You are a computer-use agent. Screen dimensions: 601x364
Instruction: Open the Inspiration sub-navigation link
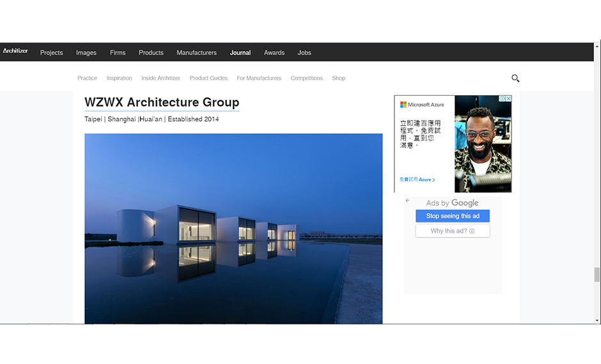point(119,78)
